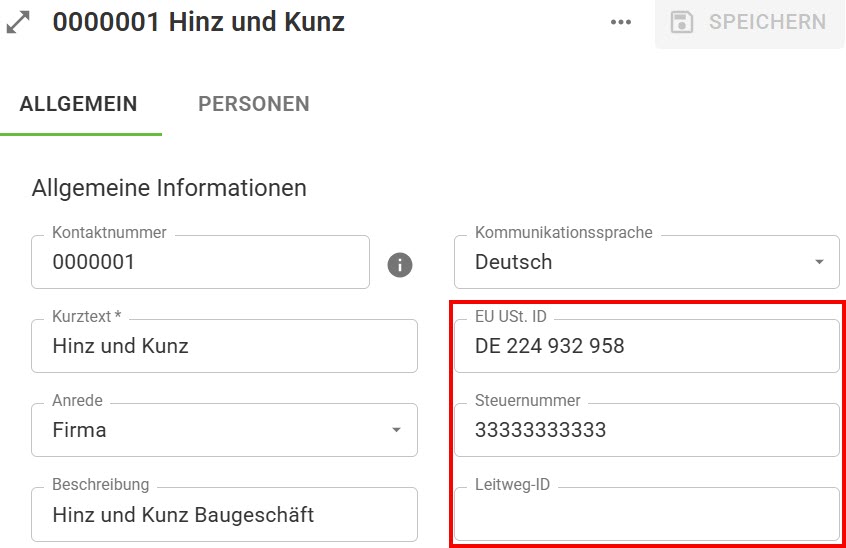This screenshot has width=846, height=548.
Task: Select the Steuernummer input field
Action: coord(646,431)
